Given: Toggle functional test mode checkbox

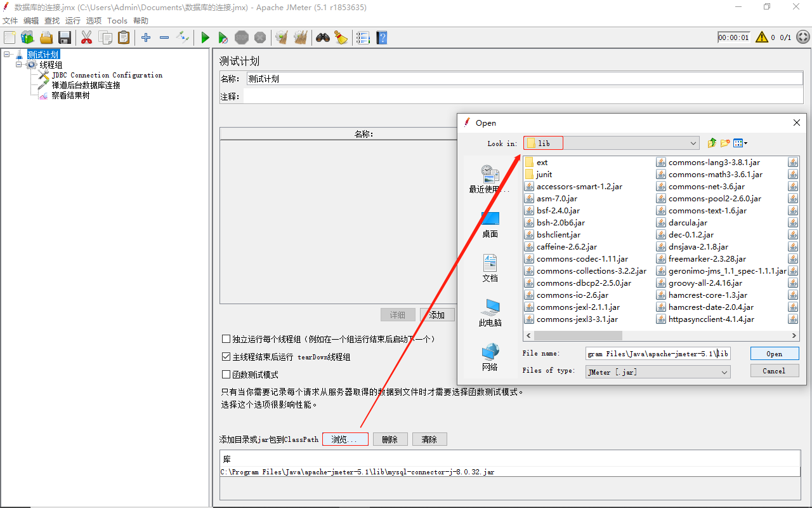Looking at the screenshot, I should 226,375.
